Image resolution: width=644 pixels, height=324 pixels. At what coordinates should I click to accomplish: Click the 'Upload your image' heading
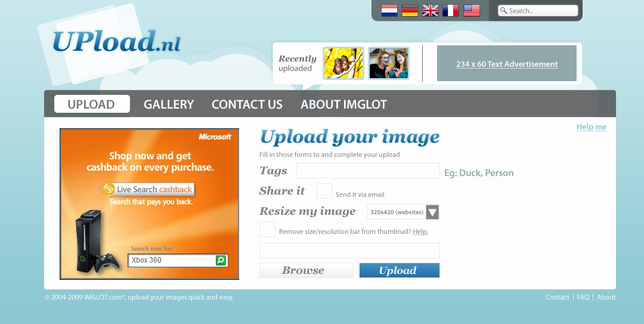(x=349, y=137)
